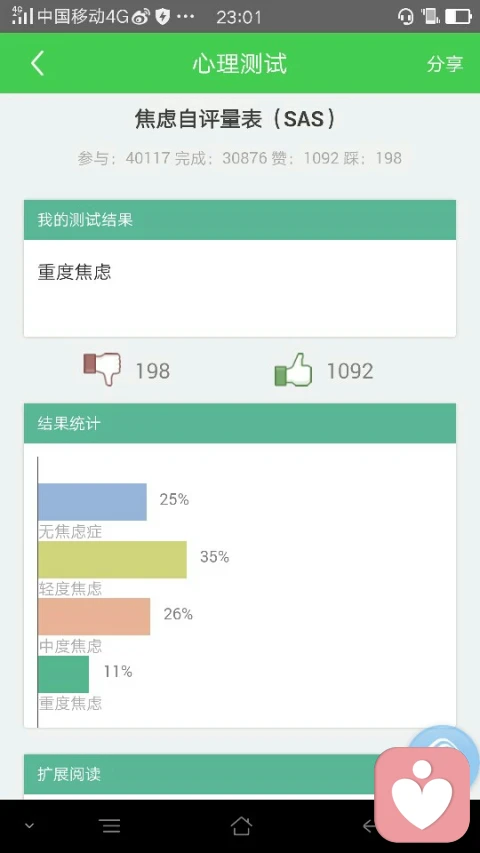Viewport: 480px width, 853px height.
Task: Tap the Android menu navigation icon
Action: 110,826
